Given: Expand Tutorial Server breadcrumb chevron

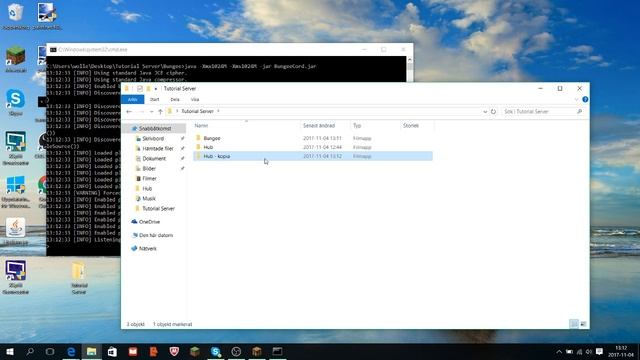Looking at the screenshot, I should click(218, 111).
